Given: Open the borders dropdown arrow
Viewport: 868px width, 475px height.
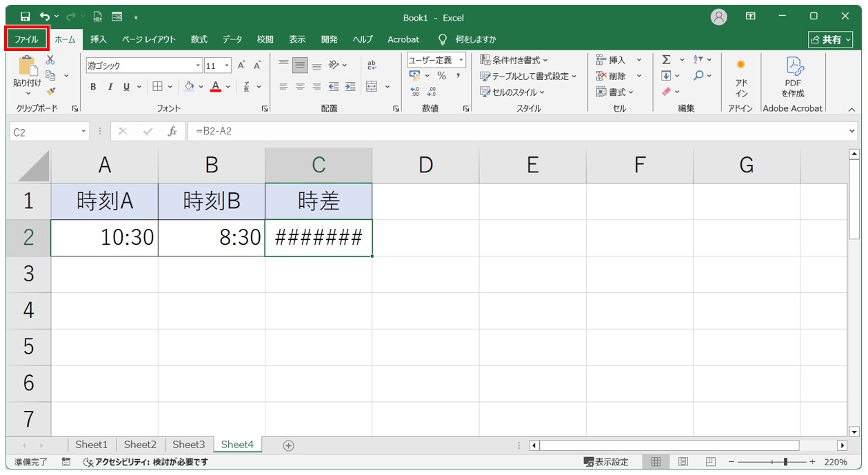Looking at the screenshot, I should 170,87.
